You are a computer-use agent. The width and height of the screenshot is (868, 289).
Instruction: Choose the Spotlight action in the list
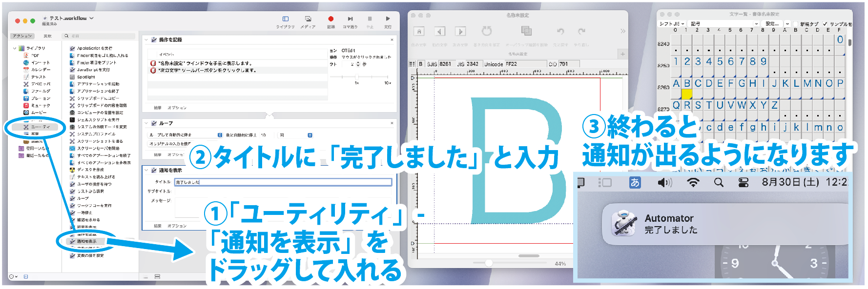[x=83, y=77]
